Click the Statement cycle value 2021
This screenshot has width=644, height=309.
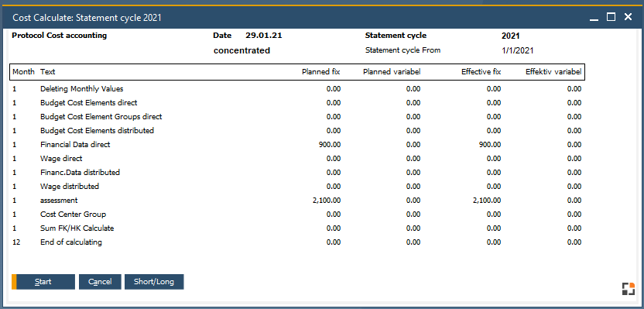coord(511,36)
